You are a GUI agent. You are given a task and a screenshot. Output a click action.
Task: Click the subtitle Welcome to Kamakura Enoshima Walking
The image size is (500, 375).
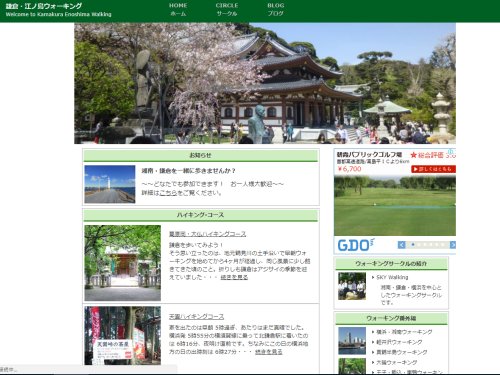pos(58,14)
